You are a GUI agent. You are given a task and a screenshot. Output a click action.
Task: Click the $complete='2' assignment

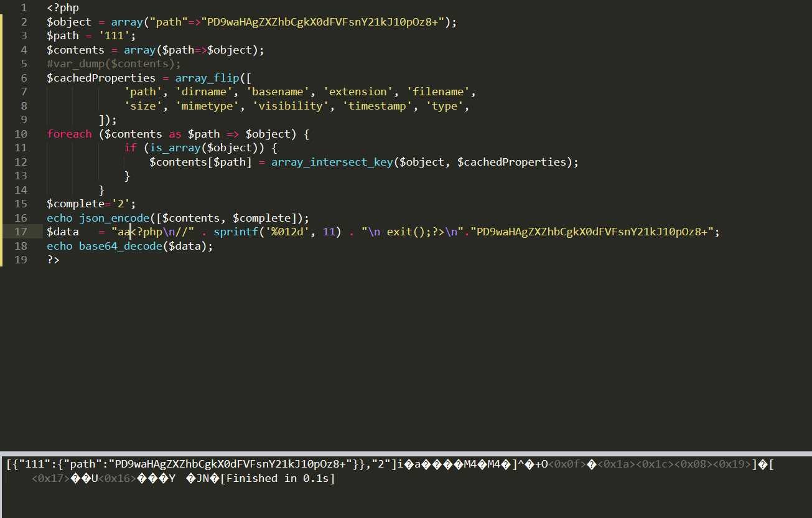[x=91, y=204]
